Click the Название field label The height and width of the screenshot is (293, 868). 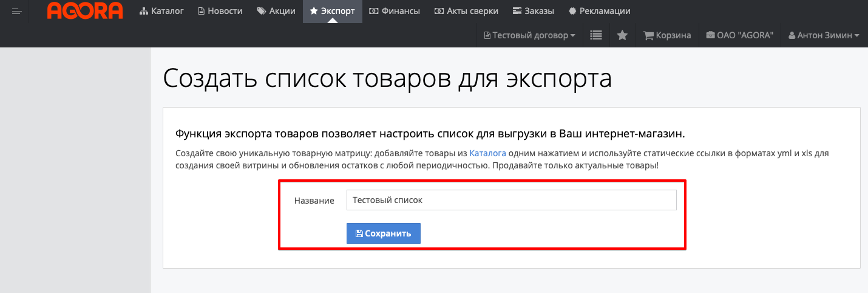coord(314,201)
